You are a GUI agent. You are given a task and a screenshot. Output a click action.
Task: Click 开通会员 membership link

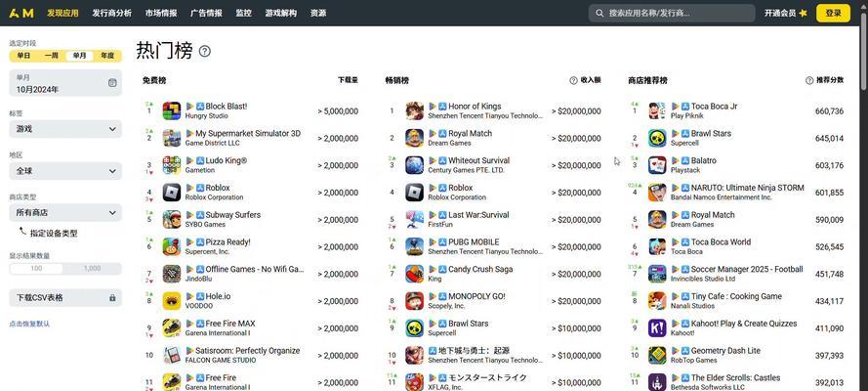tap(780, 13)
